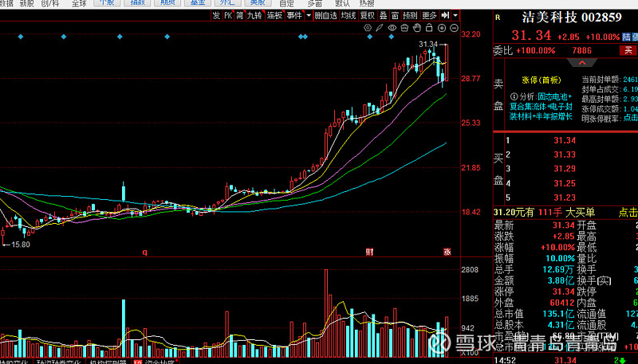Click the 31.34 high price label on chart
The width and height of the screenshot is (638, 364).
click(428, 45)
